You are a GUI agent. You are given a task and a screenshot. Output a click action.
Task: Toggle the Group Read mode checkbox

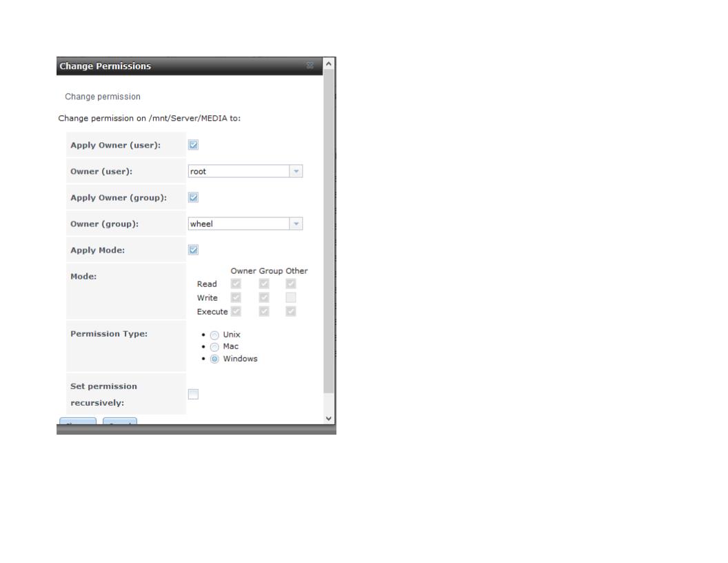coord(264,284)
